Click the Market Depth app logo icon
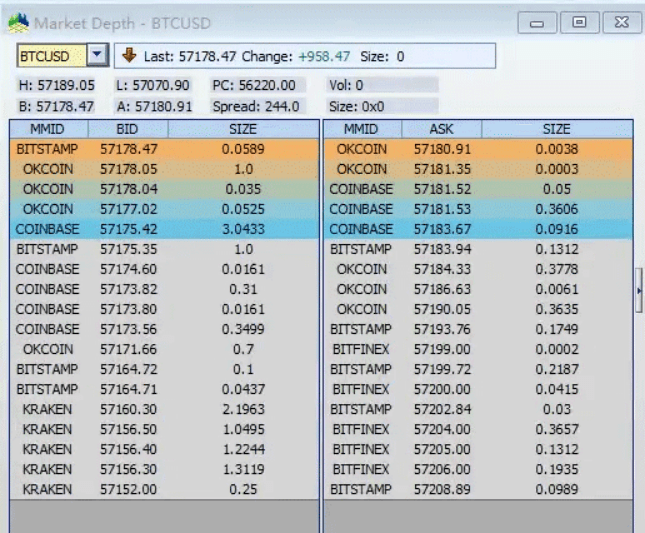This screenshot has height=533, width=645. [x=19, y=23]
